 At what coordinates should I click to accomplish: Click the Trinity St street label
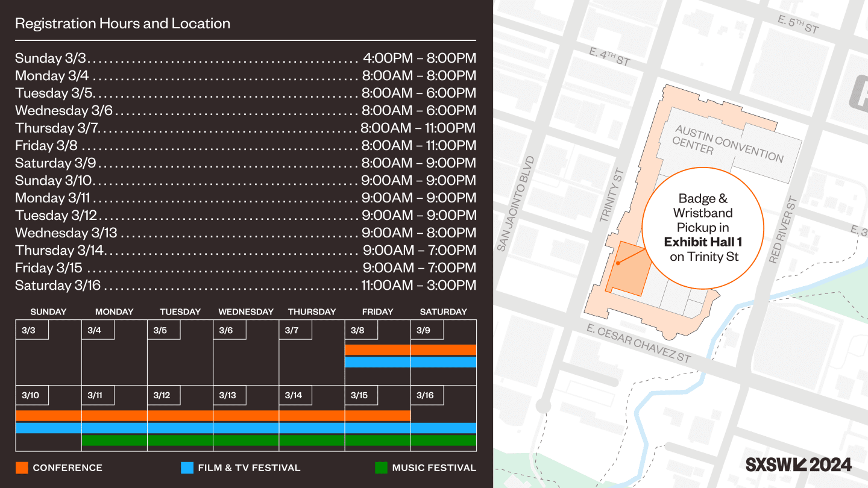[x=611, y=196]
